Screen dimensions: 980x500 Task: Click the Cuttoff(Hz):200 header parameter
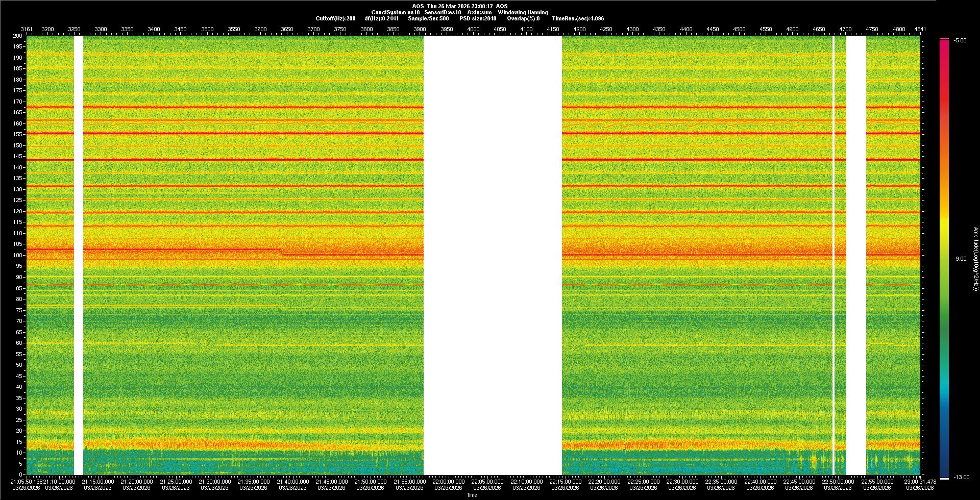(x=335, y=18)
